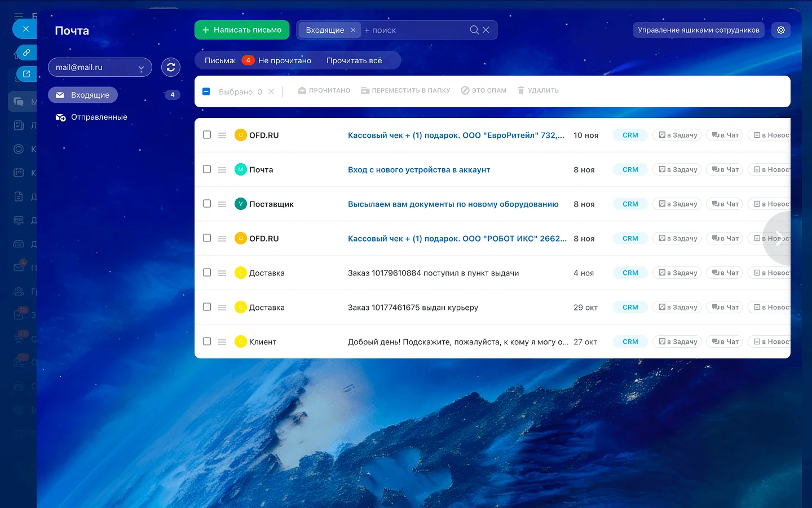Screen dimensions: 812x508
Task: Click Прочитать всё to mark all read
Action: tap(354, 60)
